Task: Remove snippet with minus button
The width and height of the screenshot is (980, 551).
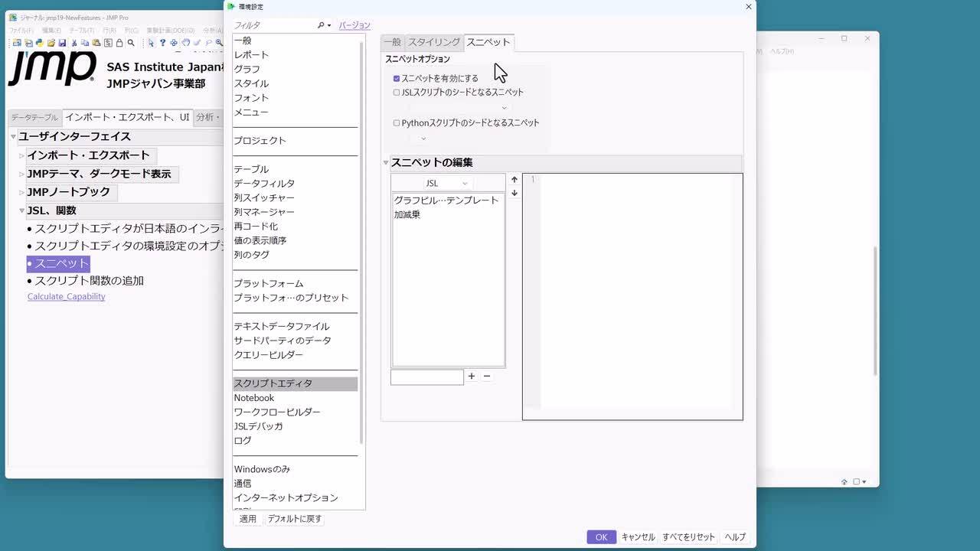Action: (x=486, y=377)
